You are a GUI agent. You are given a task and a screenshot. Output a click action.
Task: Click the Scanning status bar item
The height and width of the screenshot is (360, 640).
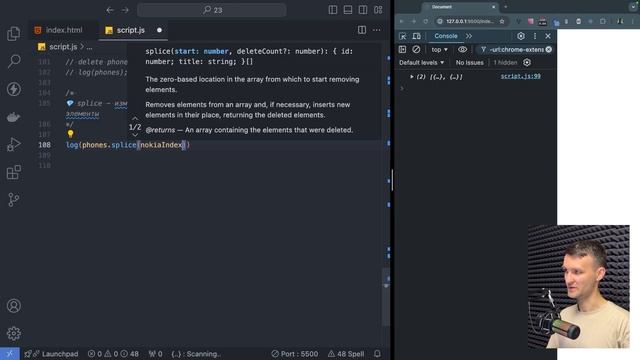pos(196,354)
